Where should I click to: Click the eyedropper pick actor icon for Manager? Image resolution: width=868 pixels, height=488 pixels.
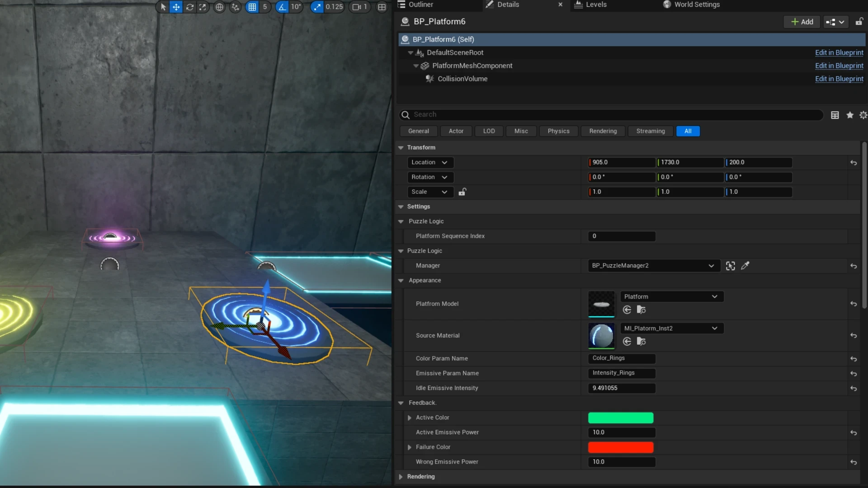pyautogui.click(x=745, y=266)
